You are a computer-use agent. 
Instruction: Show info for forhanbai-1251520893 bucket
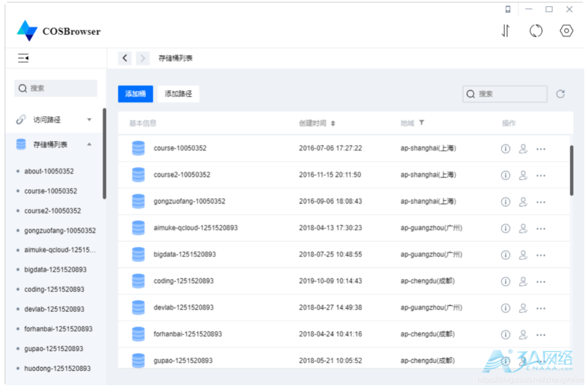coord(505,335)
